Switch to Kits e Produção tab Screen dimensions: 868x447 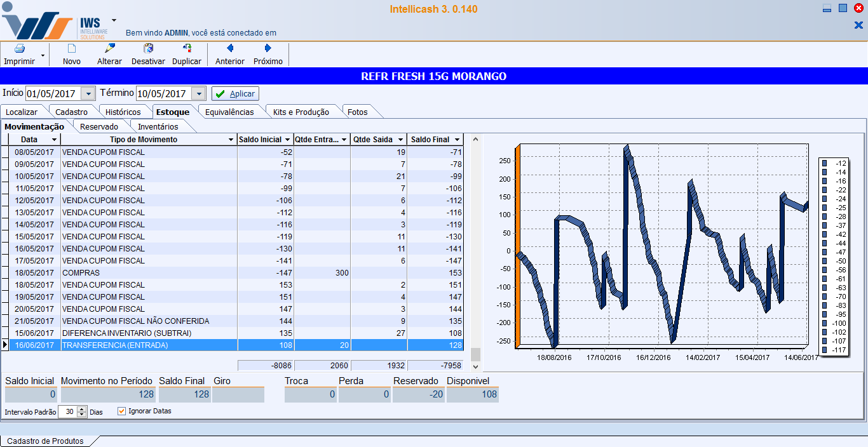tap(301, 112)
